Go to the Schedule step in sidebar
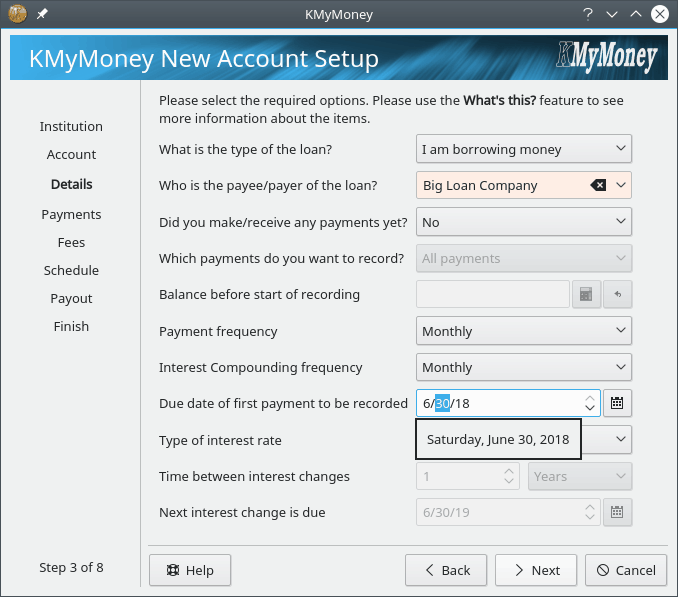This screenshot has height=597, width=678. (71, 271)
